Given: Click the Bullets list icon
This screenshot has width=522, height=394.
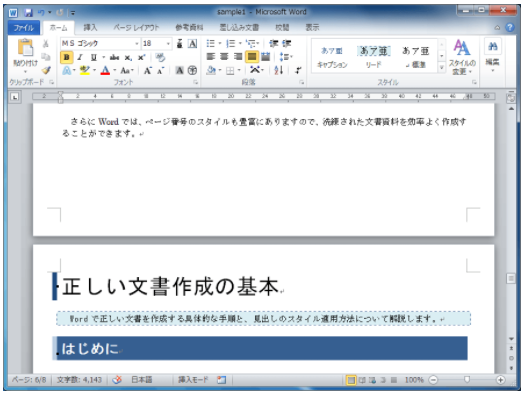Looking at the screenshot, I should point(210,43).
